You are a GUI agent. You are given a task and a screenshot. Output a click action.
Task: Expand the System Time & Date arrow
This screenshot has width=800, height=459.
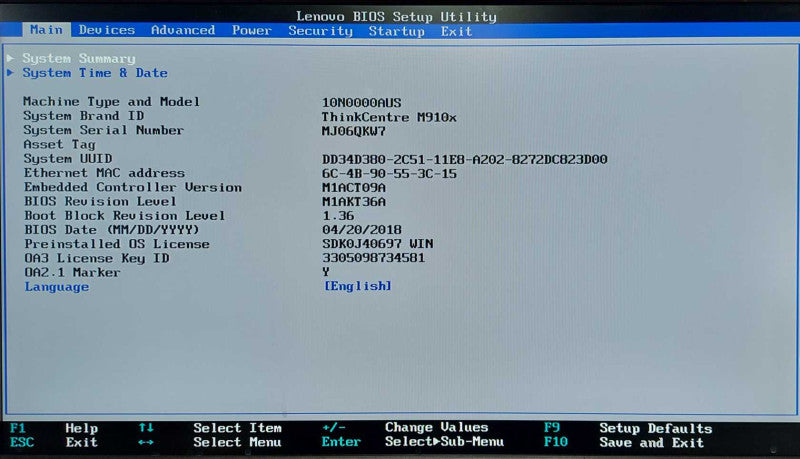pos(10,72)
